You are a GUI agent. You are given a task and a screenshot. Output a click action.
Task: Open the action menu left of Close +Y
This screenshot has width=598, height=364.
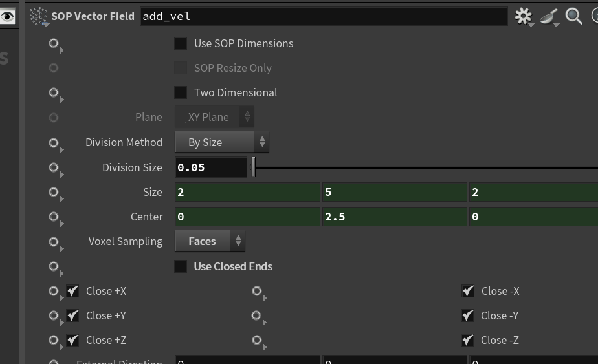56,317
